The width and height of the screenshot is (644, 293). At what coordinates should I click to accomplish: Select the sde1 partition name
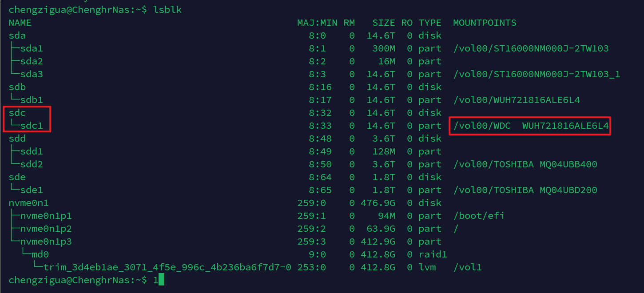click(32, 190)
